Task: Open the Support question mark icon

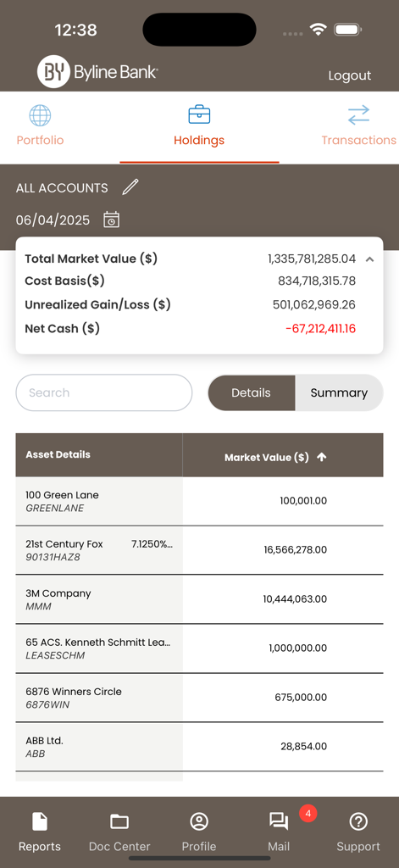Action: [358, 821]
